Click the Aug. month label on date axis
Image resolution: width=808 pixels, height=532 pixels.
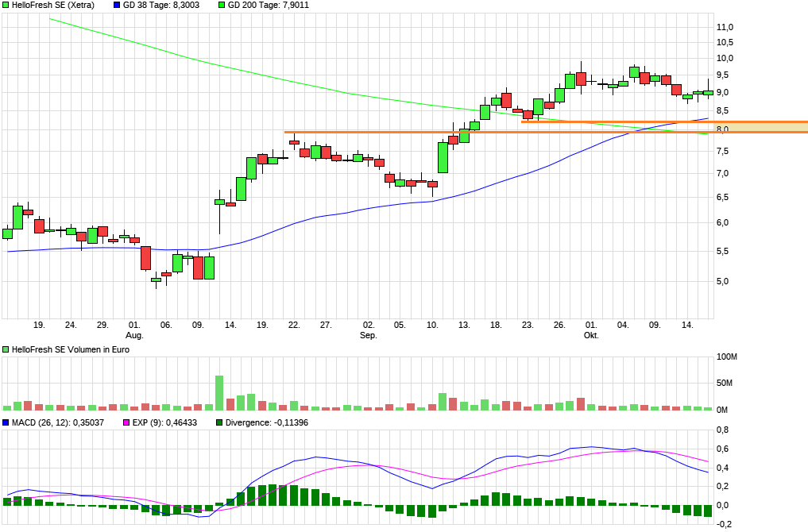click(x=135, y=336)
